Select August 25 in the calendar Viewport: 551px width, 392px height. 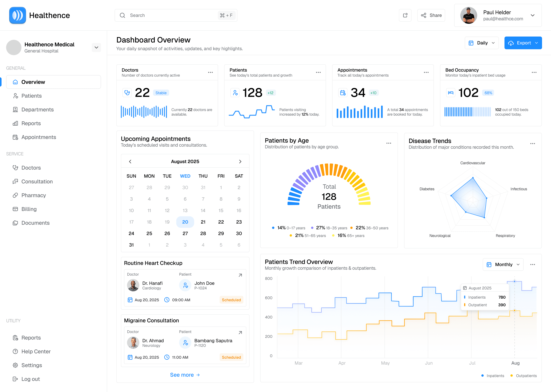149,233
